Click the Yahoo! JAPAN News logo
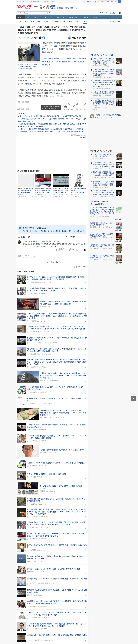Screen dimensions: 138x644 [x=27, y=7]
